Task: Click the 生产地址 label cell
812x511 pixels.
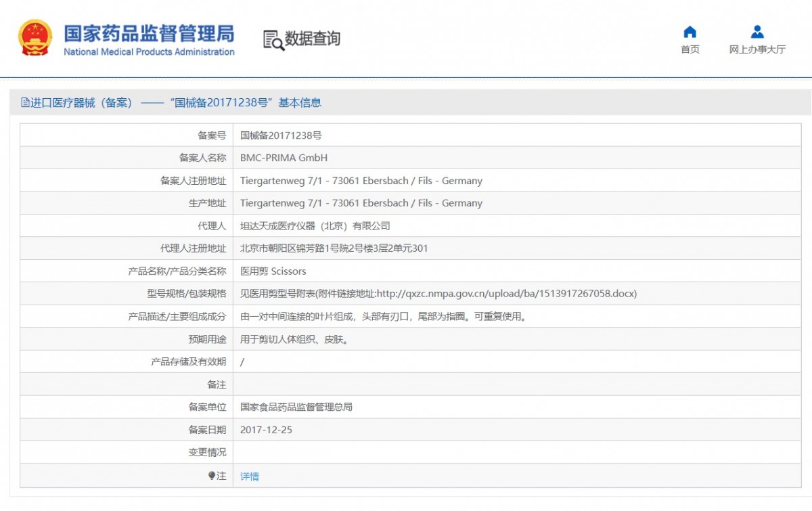Action: pyautogui.click(x=127, y=203)
